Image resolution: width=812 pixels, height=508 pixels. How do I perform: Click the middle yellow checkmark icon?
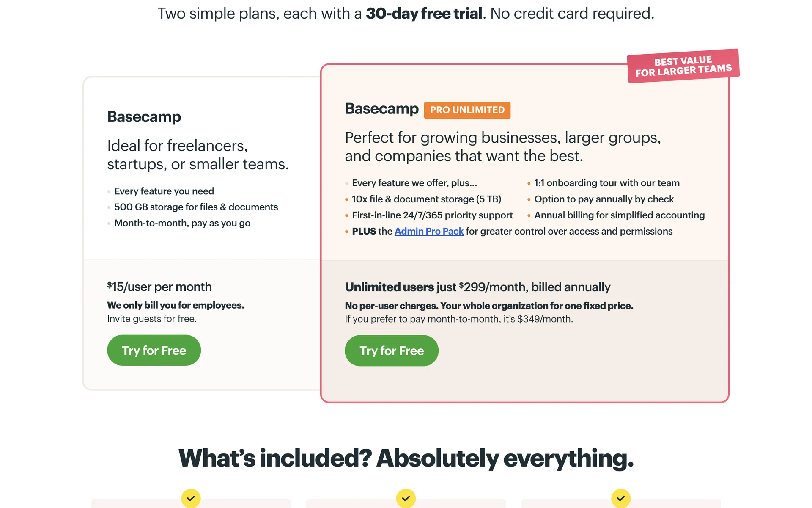click(406, 498)
